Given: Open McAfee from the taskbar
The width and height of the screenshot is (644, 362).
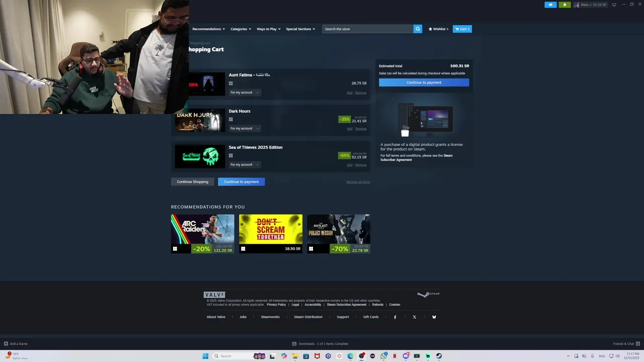Looking at the screenshot, I should (317, 356).
